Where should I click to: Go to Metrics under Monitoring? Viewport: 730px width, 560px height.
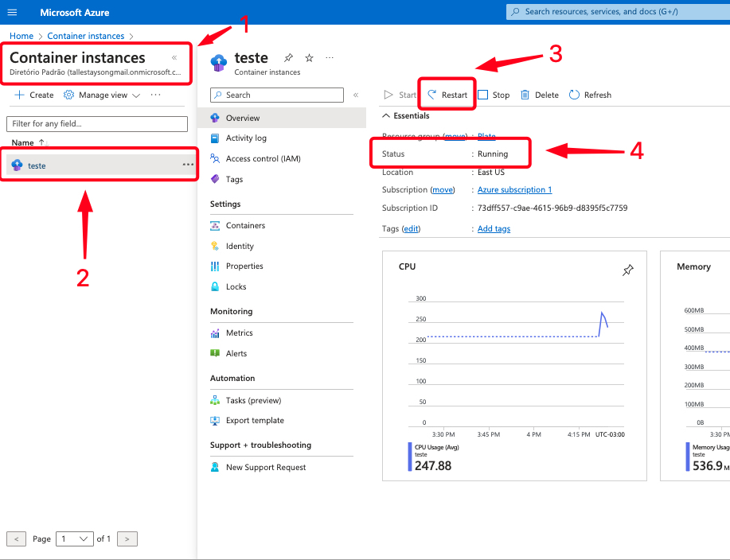[239, 332]
